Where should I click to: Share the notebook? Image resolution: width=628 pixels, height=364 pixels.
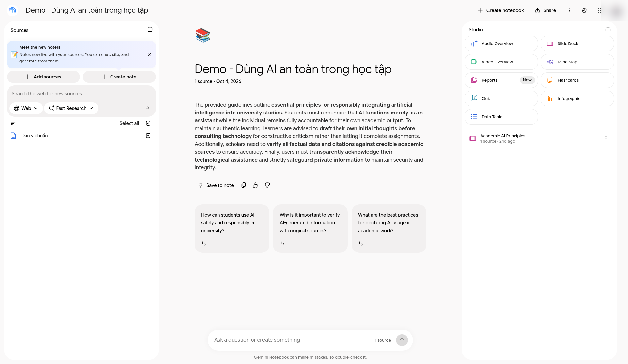pyautogui.click(x=546, y=10)
